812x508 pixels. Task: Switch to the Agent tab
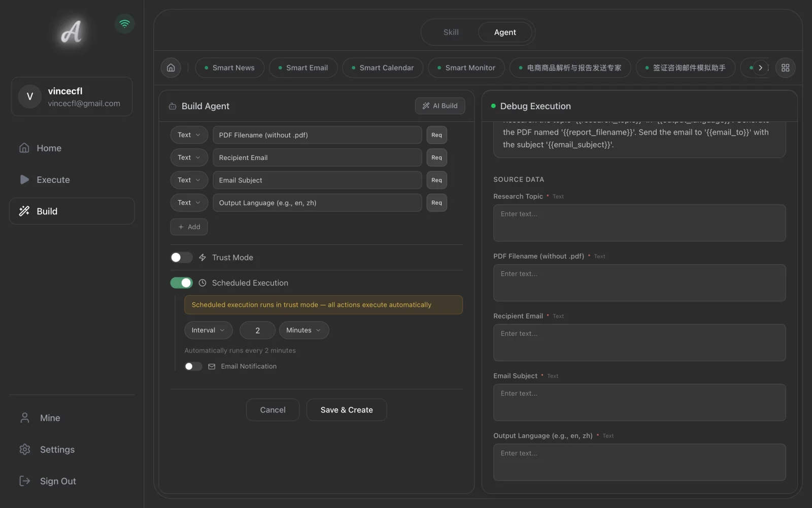click(505, 32)
